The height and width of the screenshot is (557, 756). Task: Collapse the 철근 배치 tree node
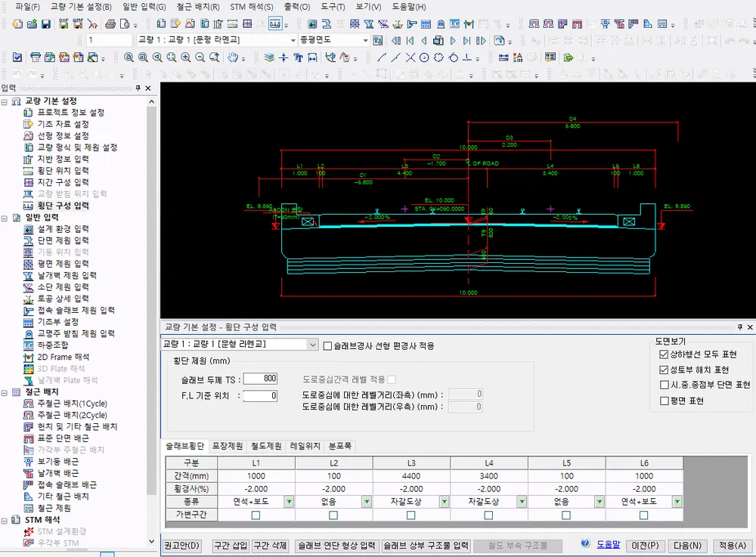[5, 393]
